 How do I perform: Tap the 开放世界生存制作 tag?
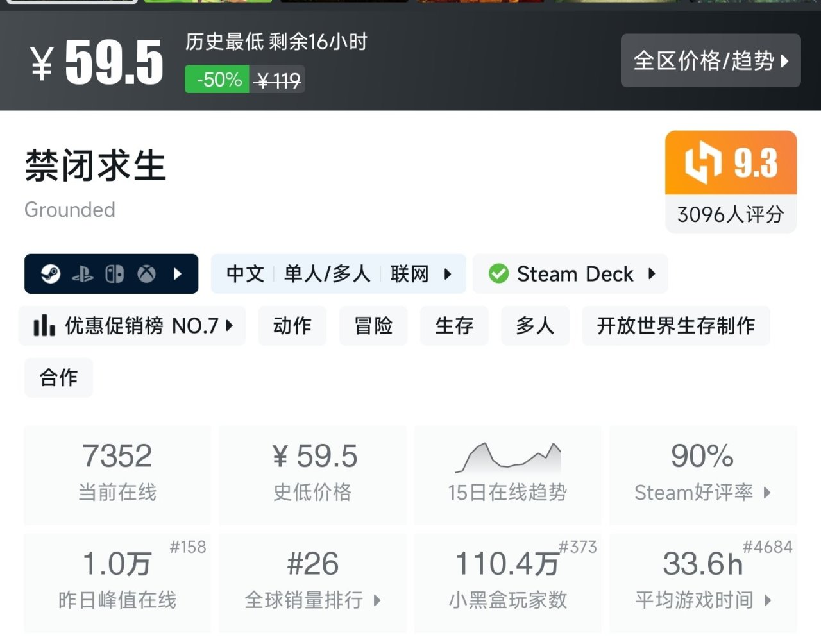click(x=675, y=326)
